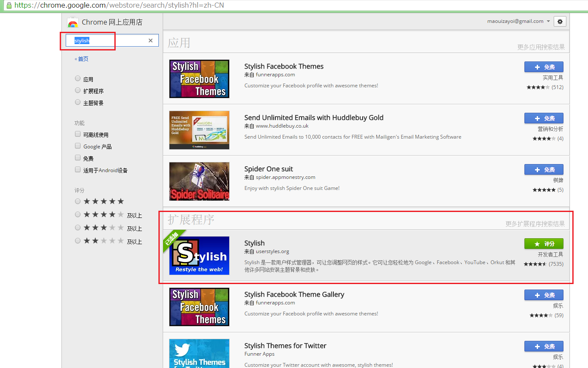588x368 pixels.
Task: Add Huddlebuy Gold with 免费 button
Action: [544, 118]
